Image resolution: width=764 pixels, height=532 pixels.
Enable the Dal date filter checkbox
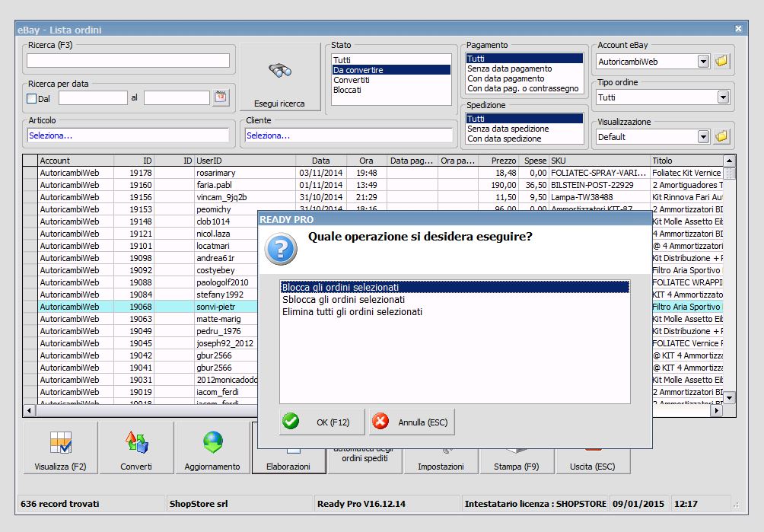[32, 98]
